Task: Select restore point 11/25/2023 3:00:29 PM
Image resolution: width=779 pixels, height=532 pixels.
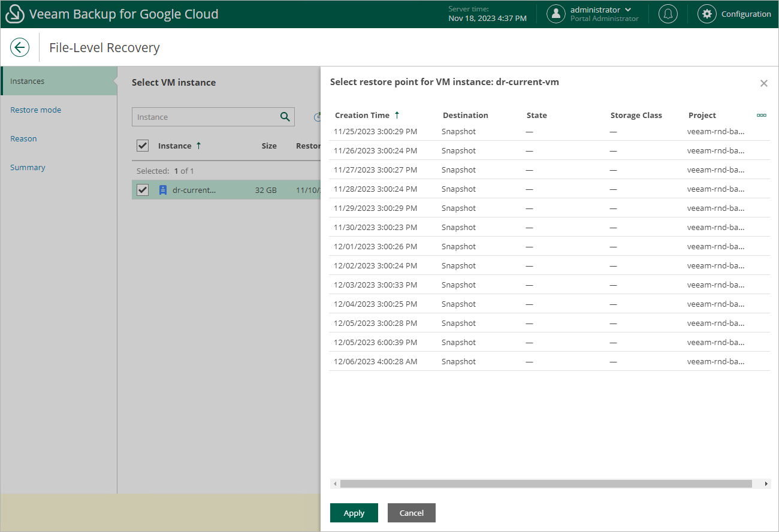Action: coord(549,132)
